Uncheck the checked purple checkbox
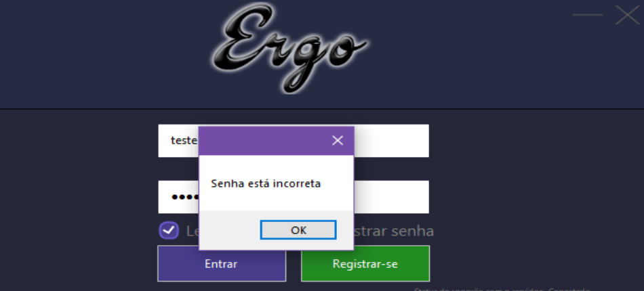Screen dimensions: 644x291 pyautogui.click(x=169, y=230)
